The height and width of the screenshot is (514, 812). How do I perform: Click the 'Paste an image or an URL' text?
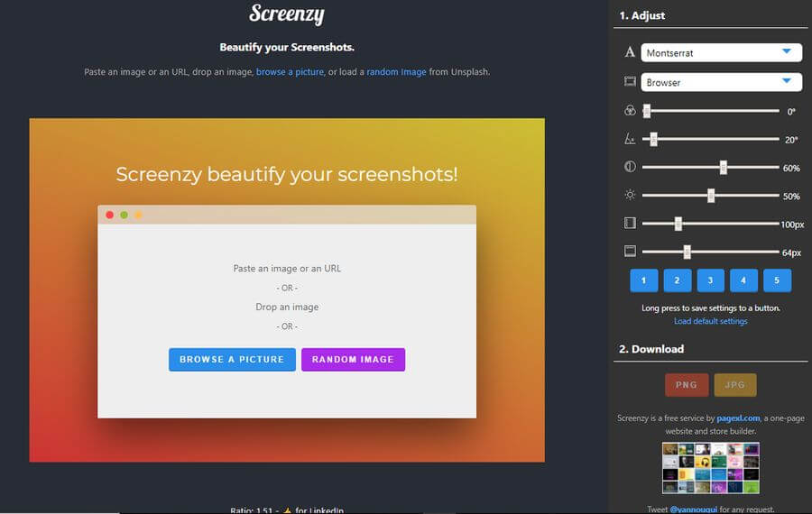[287, 269]
